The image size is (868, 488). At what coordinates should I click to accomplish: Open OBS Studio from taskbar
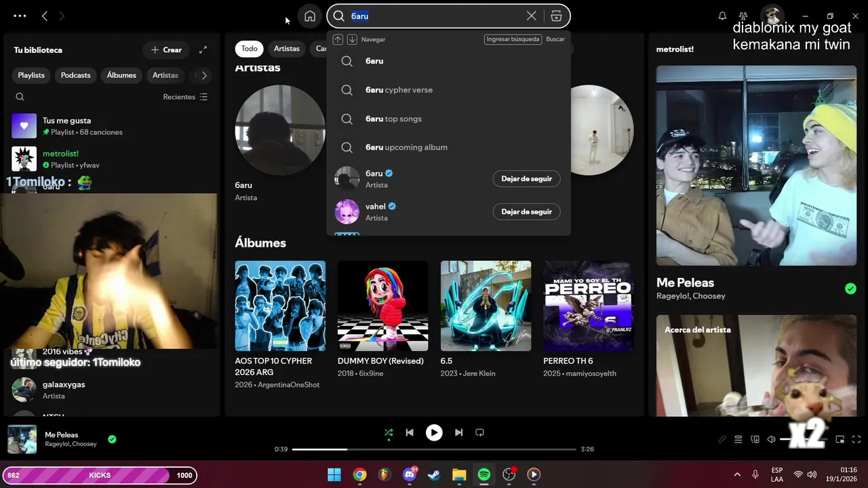[x=509, y=474]
